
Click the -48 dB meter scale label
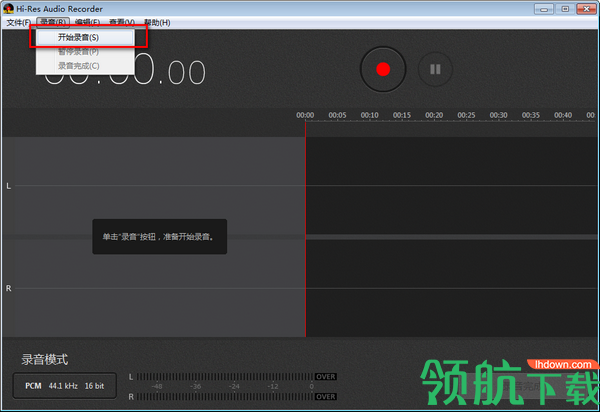[x=157, y=386]
